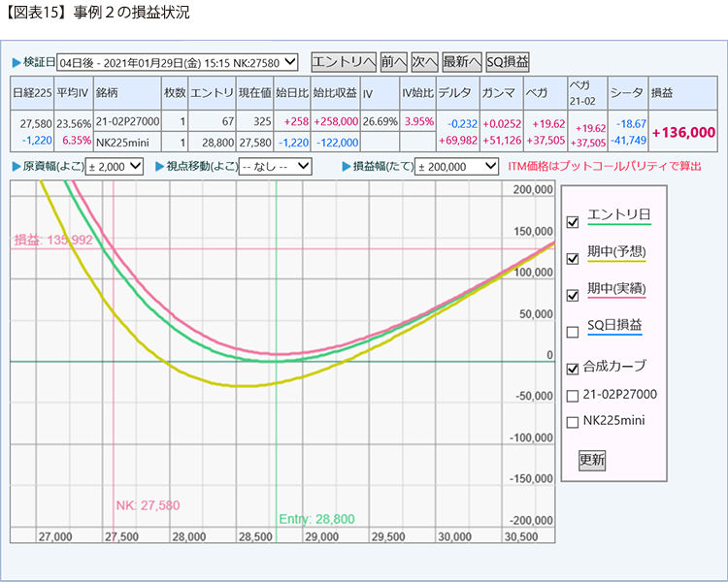Enable the SQ日損益 checkbox

click(x=573, y=332)
